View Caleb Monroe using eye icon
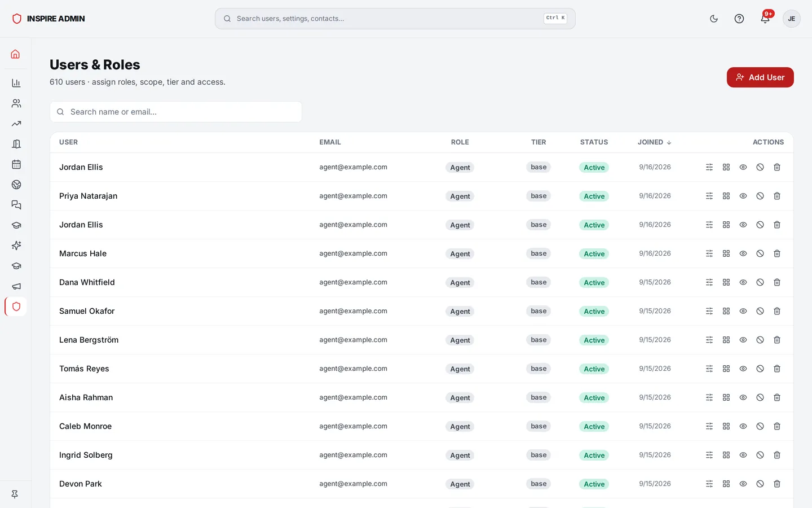This screenshot has height=508, width=812. point(743,426)
